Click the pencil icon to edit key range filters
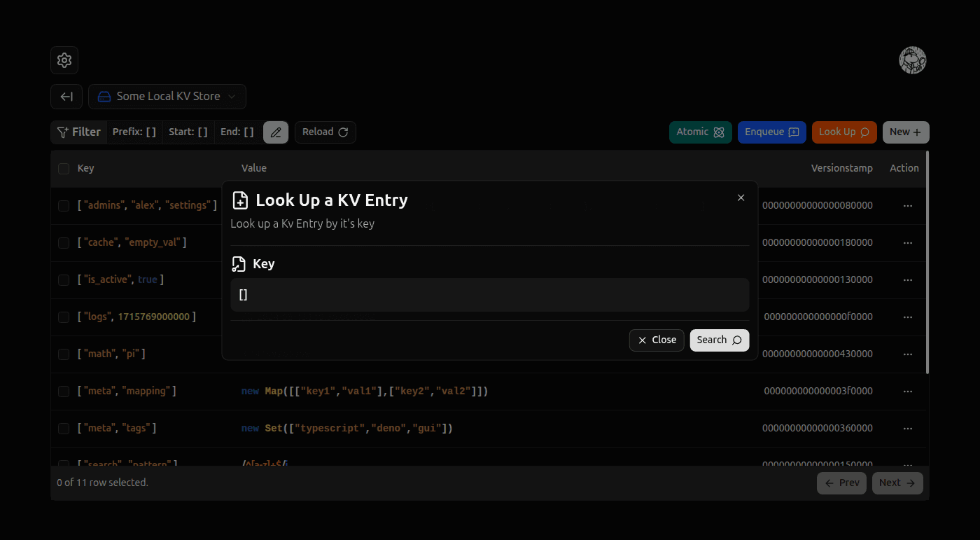Image resolution: width=980 pixels, height=540 pixels. [275, 132]
